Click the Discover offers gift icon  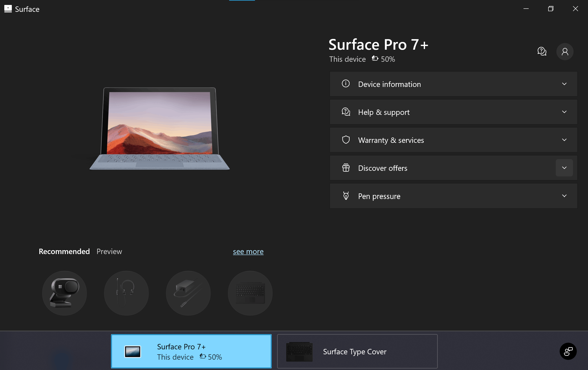(346, 168)
